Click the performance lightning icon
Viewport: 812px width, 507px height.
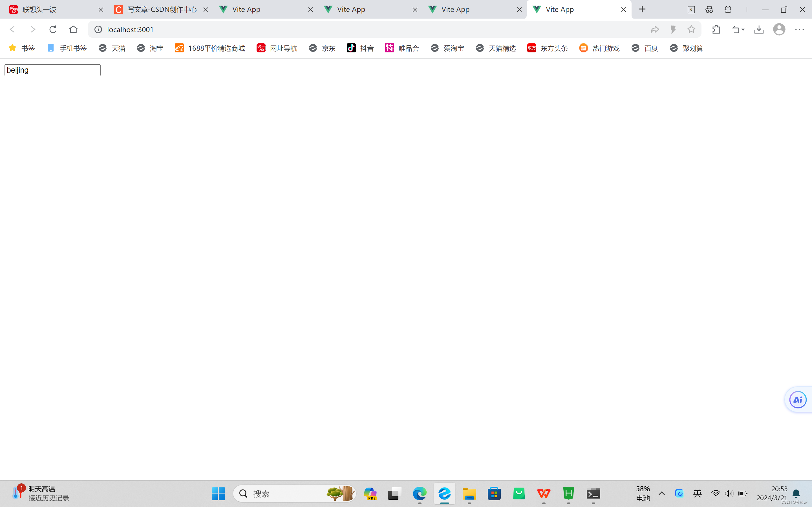pos(673,29)
